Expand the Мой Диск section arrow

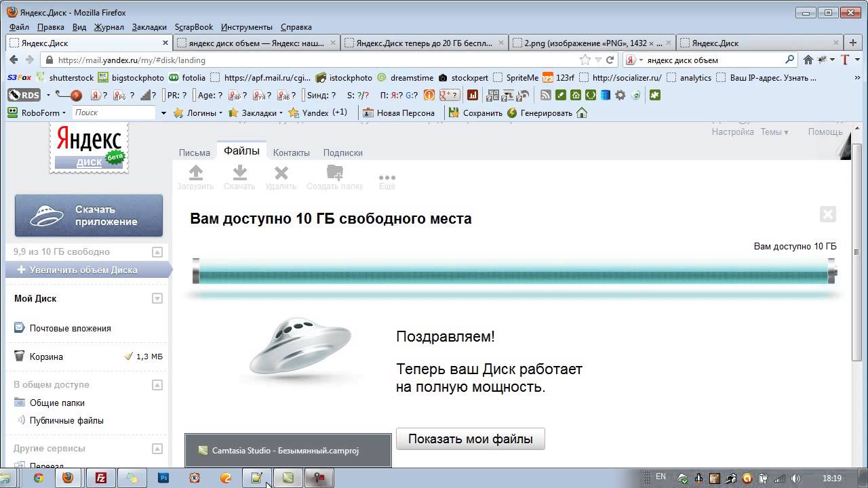[157, 298]
